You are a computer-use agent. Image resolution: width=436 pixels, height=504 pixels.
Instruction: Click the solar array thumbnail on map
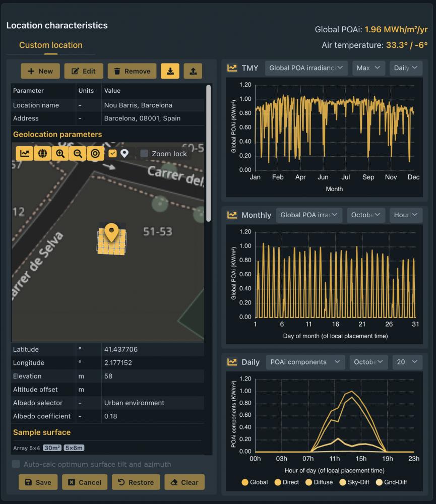tap(111, 241)
